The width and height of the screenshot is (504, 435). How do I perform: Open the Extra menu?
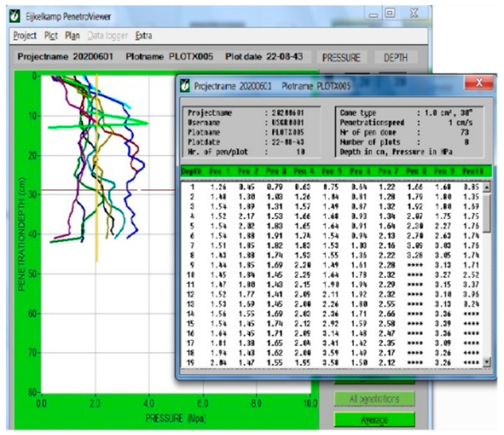pyautogui.click(x=144, y=35)
